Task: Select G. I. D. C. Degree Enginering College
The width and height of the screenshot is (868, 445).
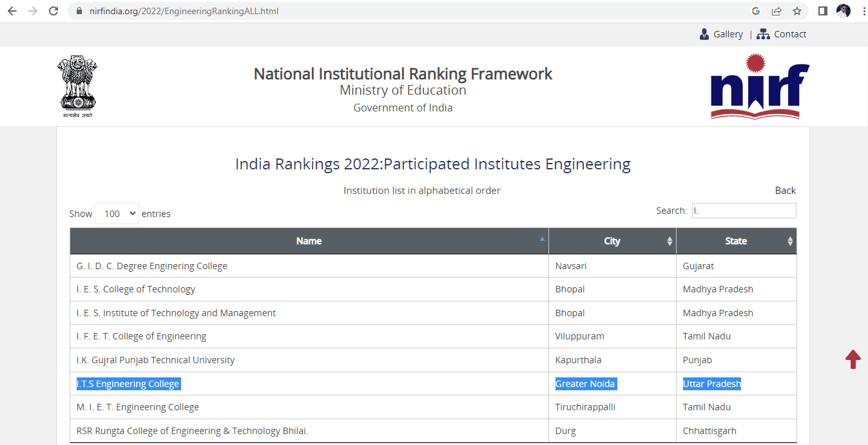Action: point(152,266)
